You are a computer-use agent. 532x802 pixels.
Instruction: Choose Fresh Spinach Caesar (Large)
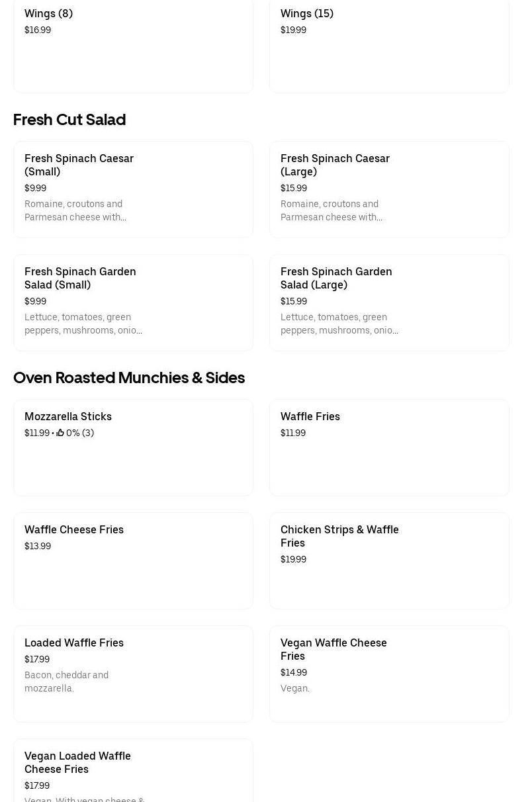click(389, 189)
